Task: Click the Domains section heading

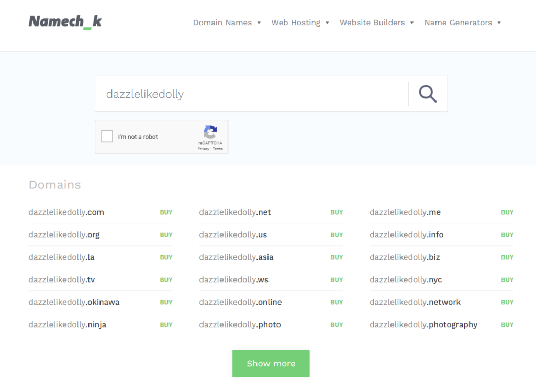Action: pos(54,185)
